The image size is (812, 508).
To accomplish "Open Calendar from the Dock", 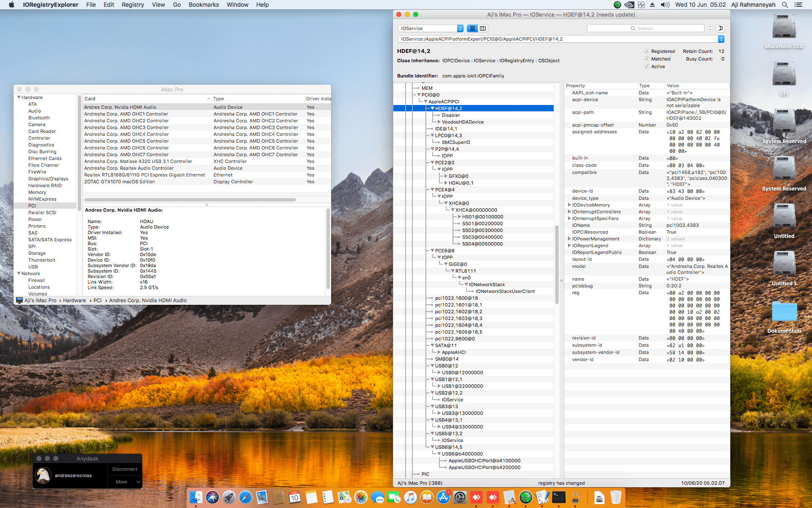I will point(295,497).
